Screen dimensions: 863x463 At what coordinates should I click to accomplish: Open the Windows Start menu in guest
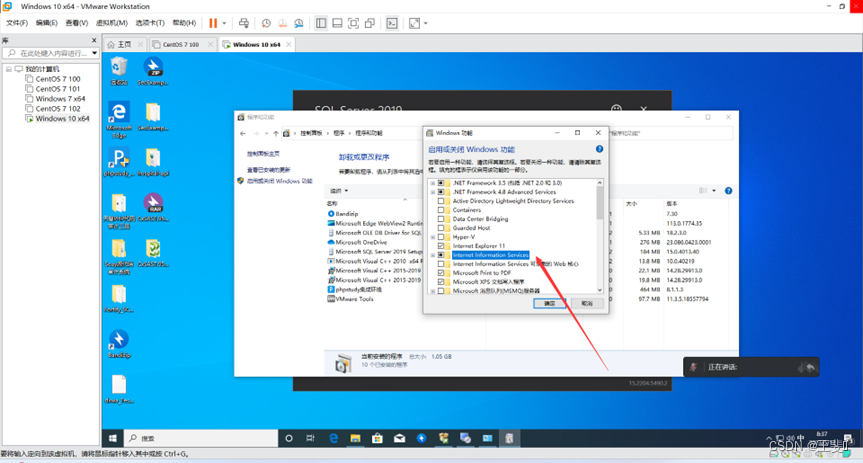click(113, 438)
